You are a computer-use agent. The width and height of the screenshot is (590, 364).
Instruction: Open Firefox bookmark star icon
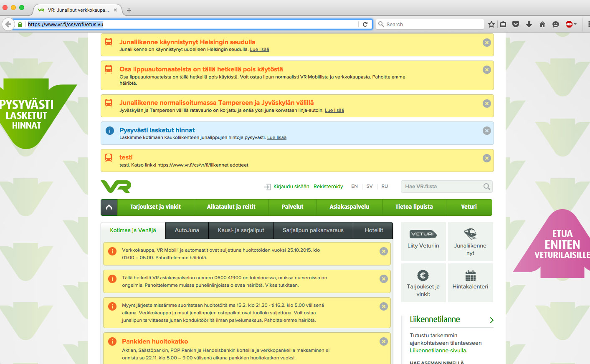click(x=491, y=24)
